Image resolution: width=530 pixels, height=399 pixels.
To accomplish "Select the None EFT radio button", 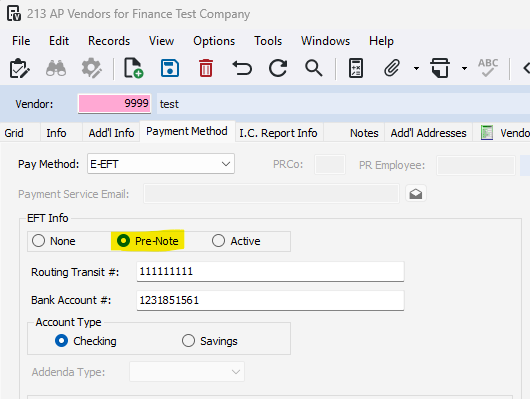I will pos(38,241).
